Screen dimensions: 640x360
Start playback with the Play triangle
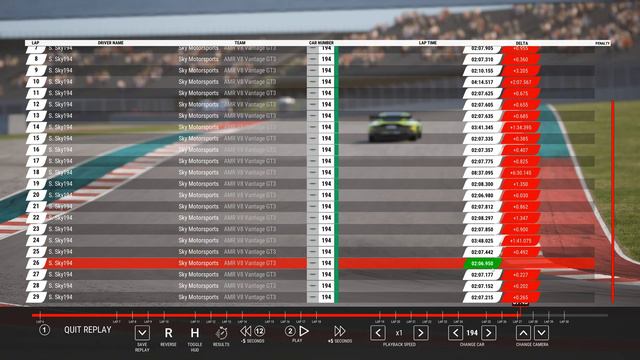pyautogui.click(x=304, y=331)
